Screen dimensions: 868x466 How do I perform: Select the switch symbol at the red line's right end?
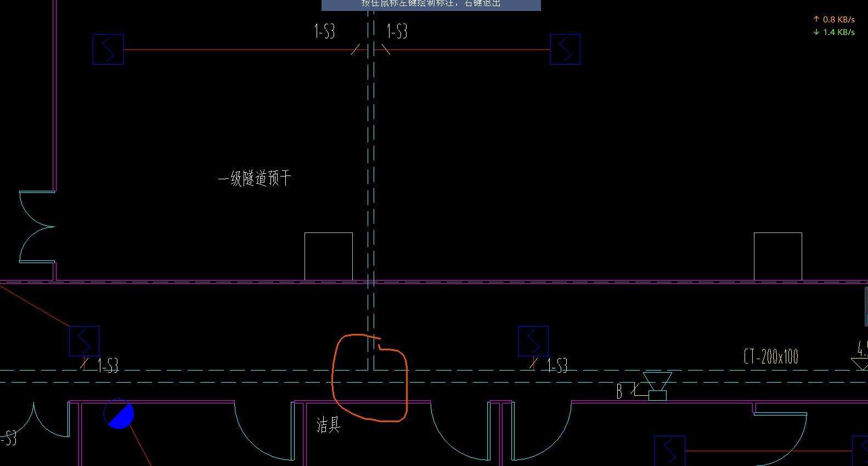pyautogui.click(x=565, y=49)
